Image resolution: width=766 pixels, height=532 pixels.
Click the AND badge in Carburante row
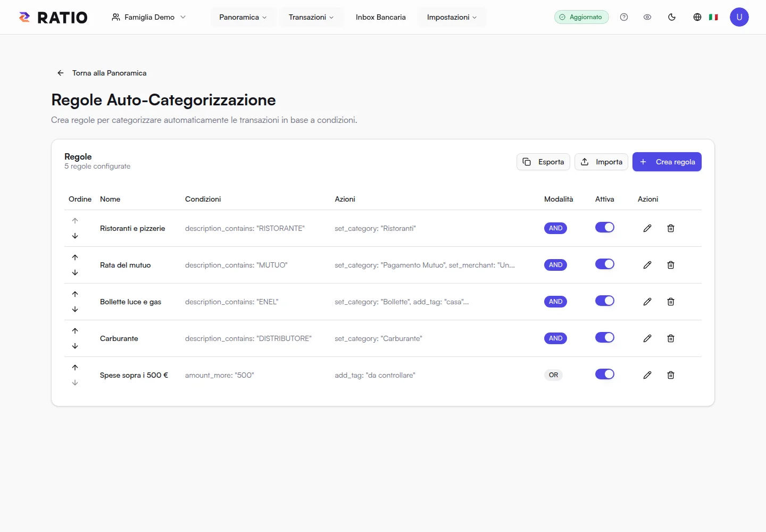point(555,338)
